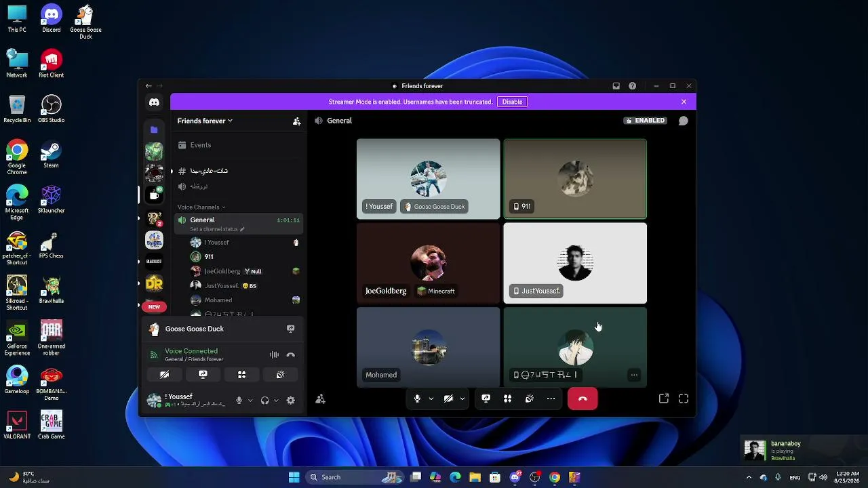
Task: Share your screen from call controls bar
Action: 486,399
